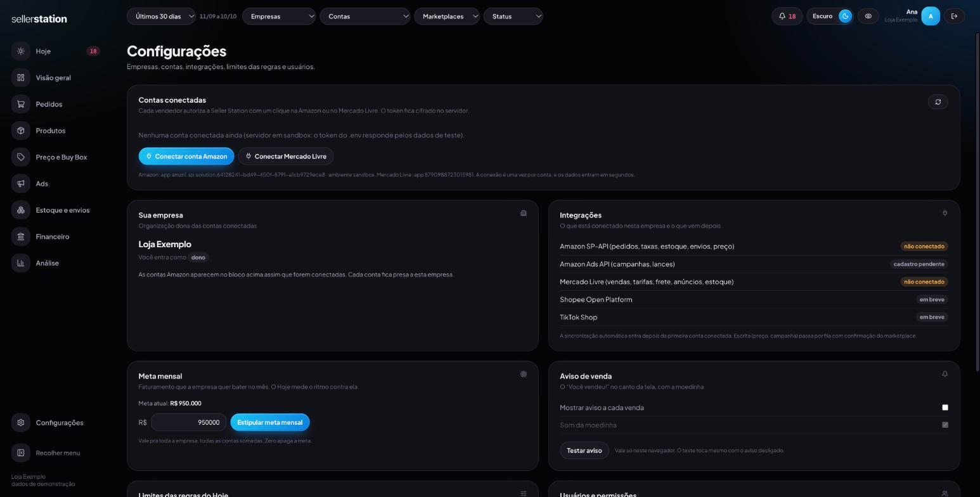Click the Ana user avatar
Image resolution: width=980 pixels, height=497 pixels.
(931, 16)
